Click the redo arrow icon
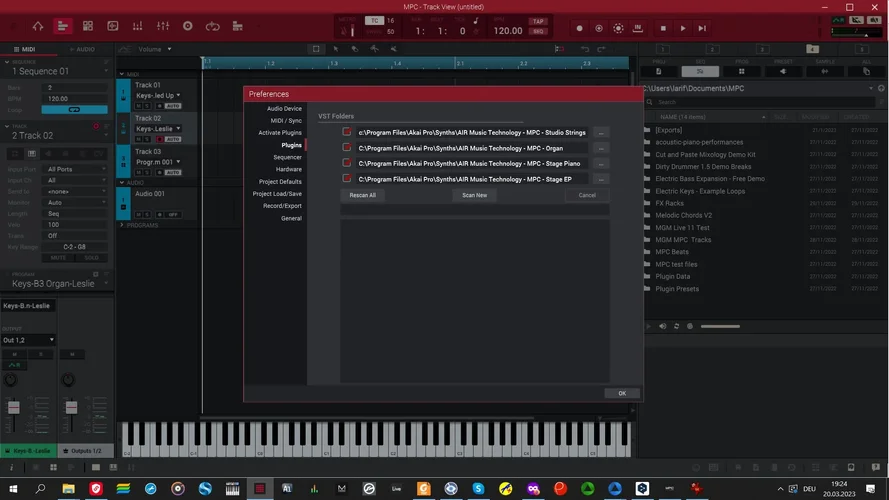Viewport: 889px width, 500px height. 602,49
